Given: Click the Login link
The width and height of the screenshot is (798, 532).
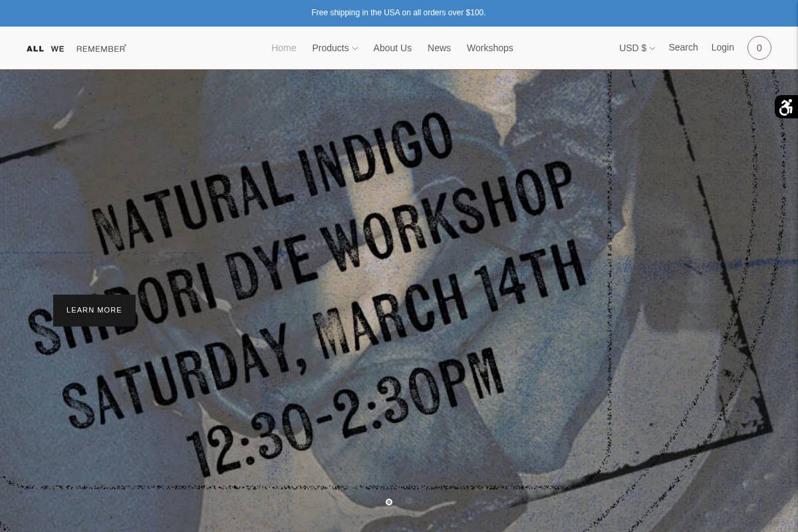Looking at the screenshot, I should coord(722,47).
